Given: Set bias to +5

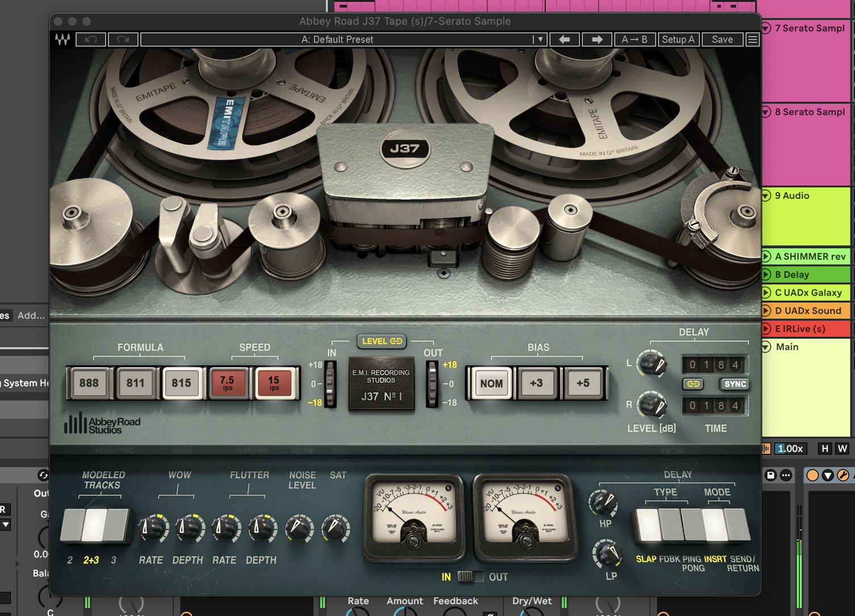Looking at the screenshot, I should pos(583,383).
